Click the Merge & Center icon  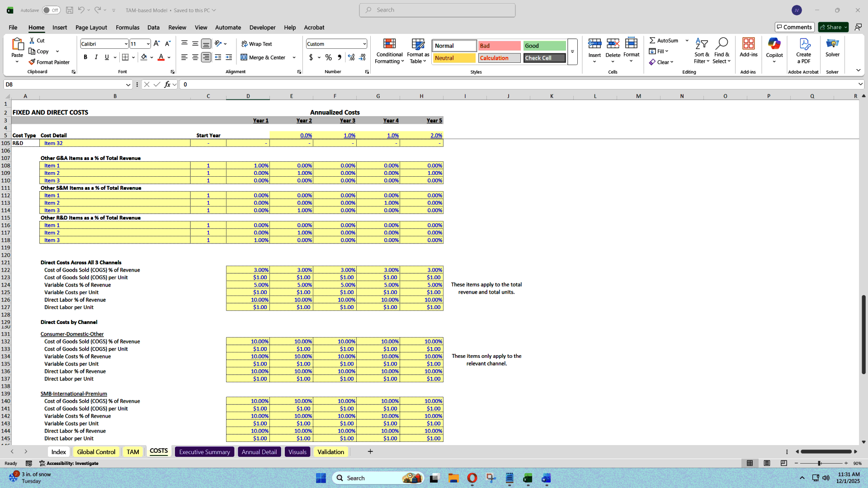pos(245,57)
